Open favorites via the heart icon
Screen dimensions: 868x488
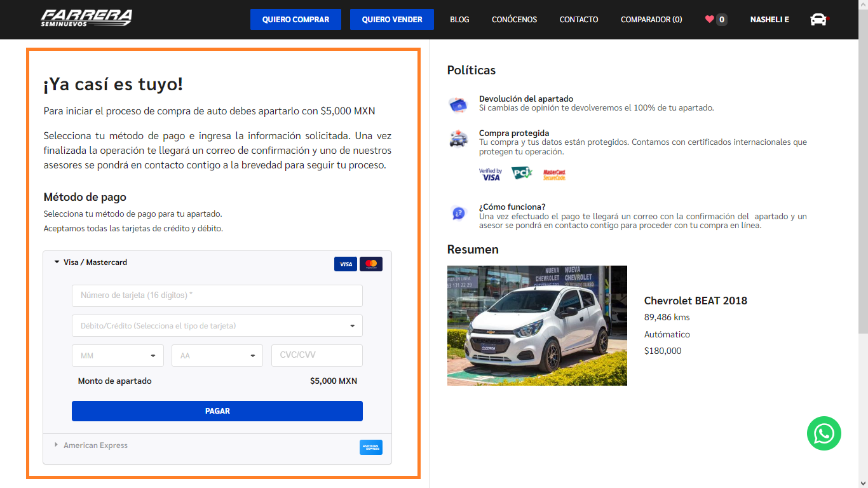coord(710,19)
